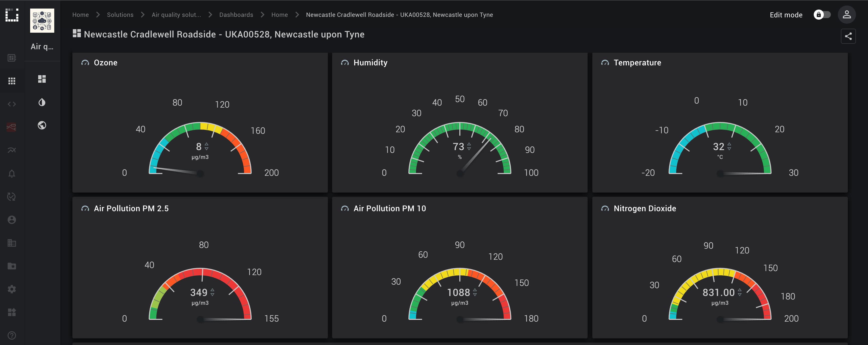Open the sync checkmark icon in the sidebar

(12, 197)
